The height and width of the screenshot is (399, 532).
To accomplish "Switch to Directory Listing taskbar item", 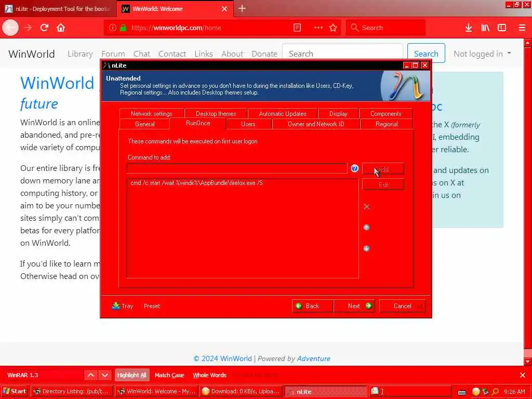I will (72, 391).
